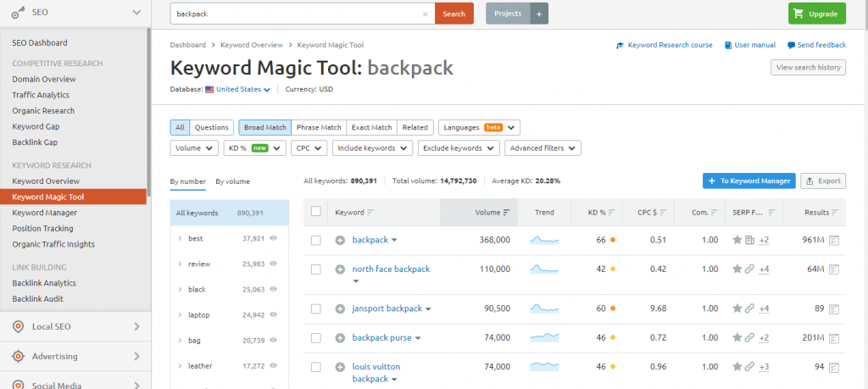View SERP snapshot icon for backpack purse
868x389 pixels.
coord(834,337)
